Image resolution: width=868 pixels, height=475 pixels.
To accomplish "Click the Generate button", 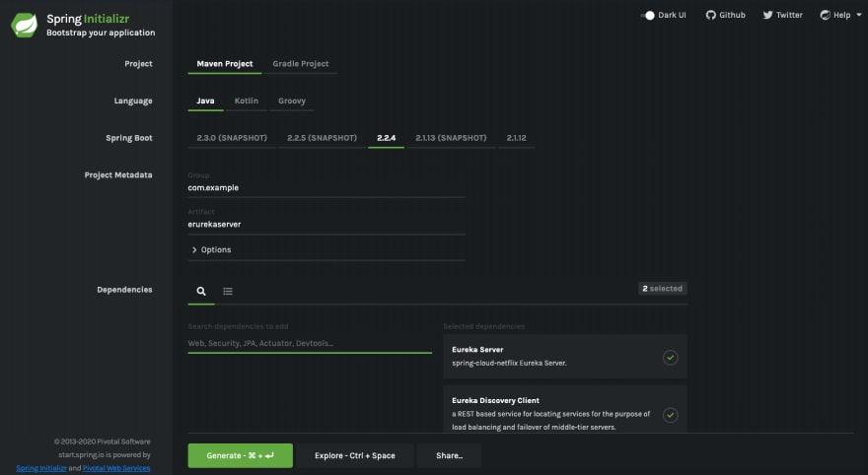I will [241, 455].
